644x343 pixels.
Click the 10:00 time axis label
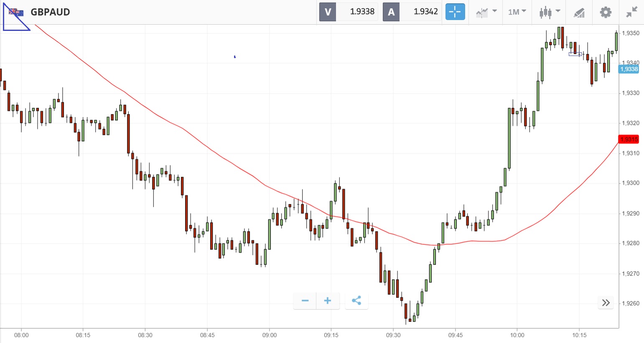pyautogui.click(x=517, y=335)
